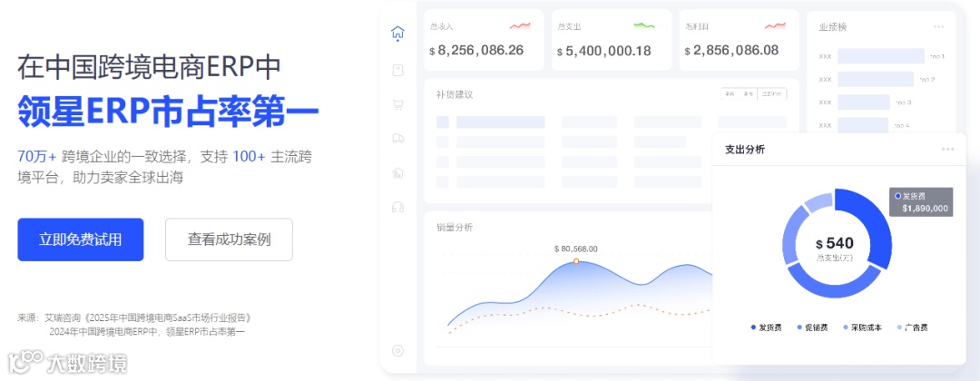Select the third period tab in 补货建议
The width and height of the screenshot is (980, 381).
(772, 94)
